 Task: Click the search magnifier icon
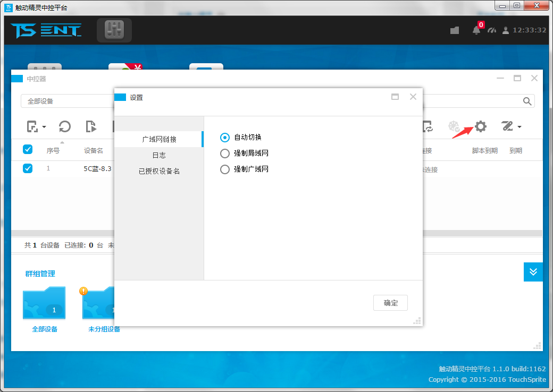(x=527, y=101)
